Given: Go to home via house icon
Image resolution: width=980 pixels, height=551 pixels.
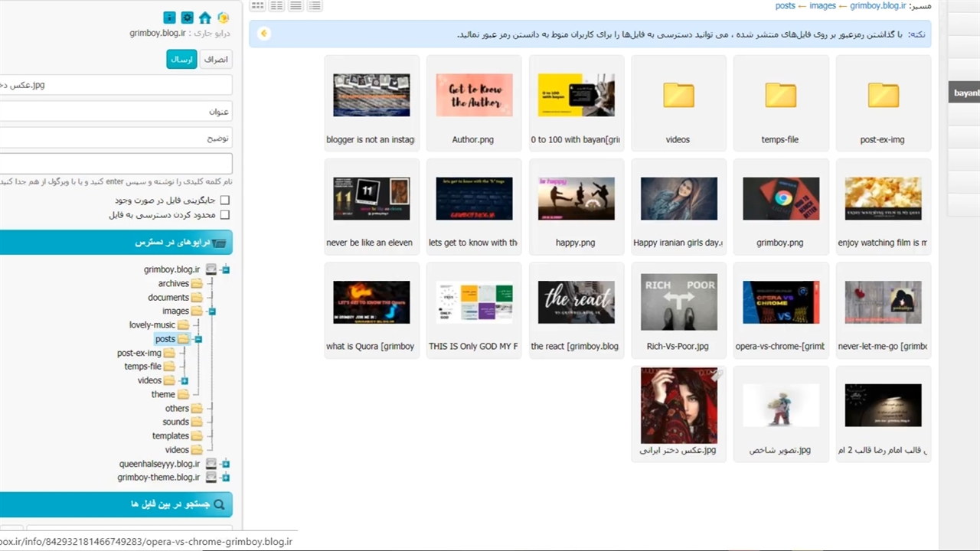Looking at the screenshot, I should [x=204, y=18].
